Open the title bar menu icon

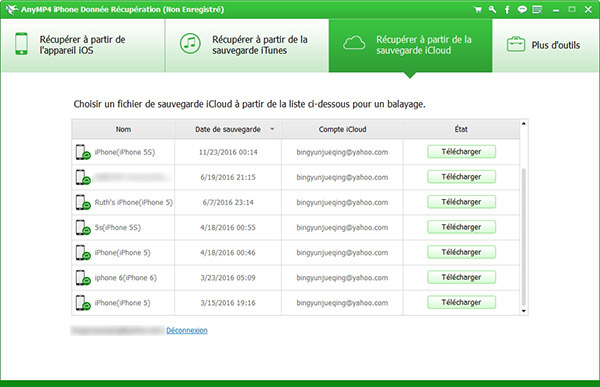[x=537, y=10]
